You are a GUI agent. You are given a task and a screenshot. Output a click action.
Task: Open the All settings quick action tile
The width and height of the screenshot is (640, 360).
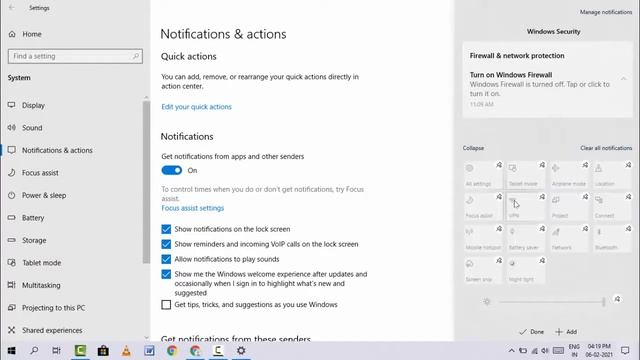point(483,175)
